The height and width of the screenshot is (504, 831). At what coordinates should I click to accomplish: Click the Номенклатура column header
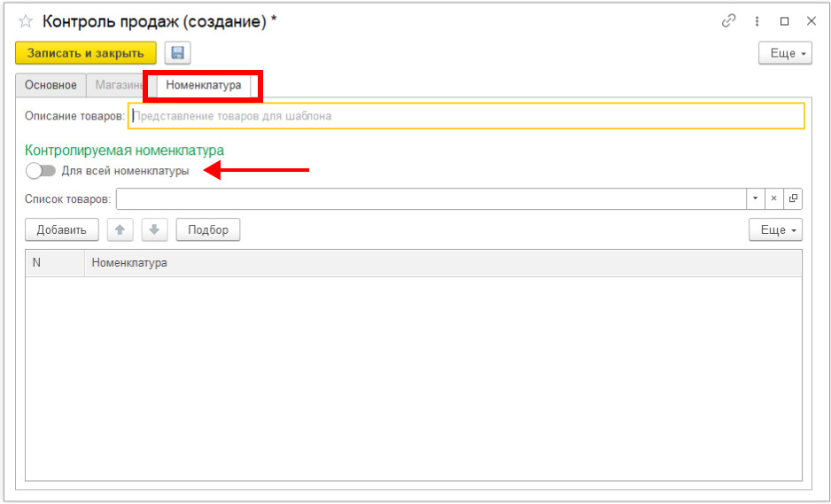tap(443, 263)
